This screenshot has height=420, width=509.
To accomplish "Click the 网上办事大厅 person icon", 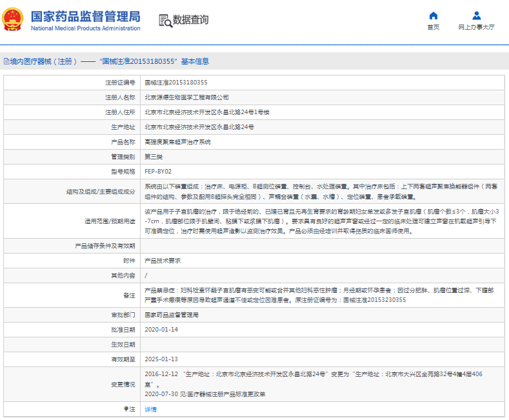I will (x=476, y=15).
